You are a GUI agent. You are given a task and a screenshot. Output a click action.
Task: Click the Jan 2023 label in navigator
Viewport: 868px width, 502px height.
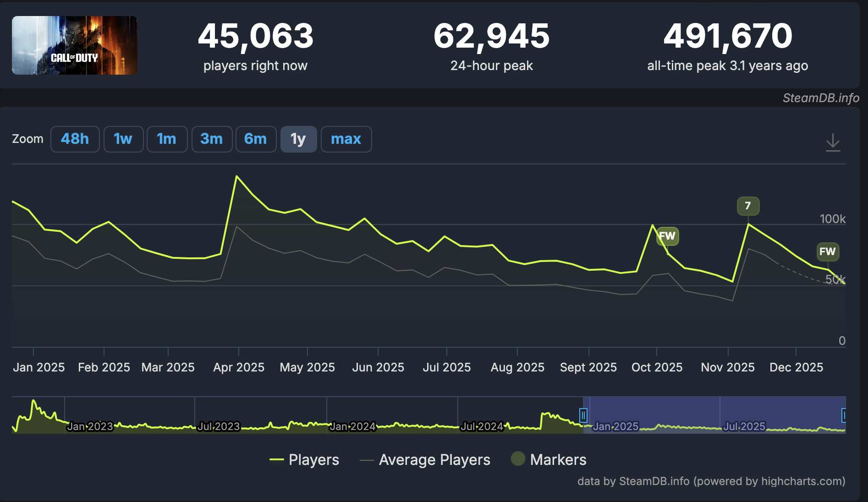90,426
